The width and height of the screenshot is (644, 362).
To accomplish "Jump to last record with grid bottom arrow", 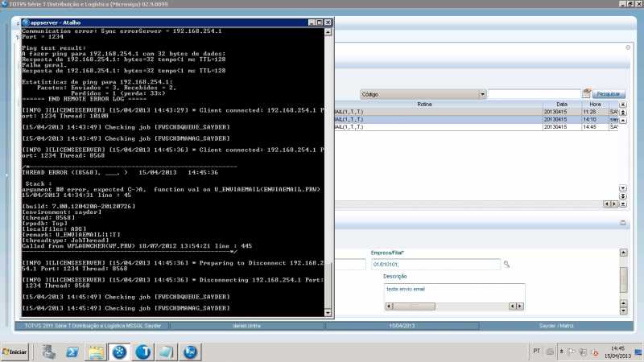I will point(622,204).
